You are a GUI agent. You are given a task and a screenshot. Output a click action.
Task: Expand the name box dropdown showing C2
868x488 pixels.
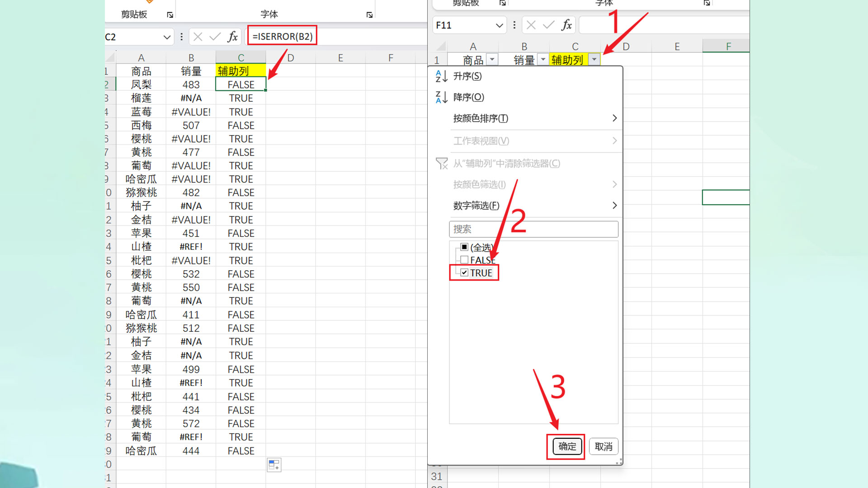(167, 37)
